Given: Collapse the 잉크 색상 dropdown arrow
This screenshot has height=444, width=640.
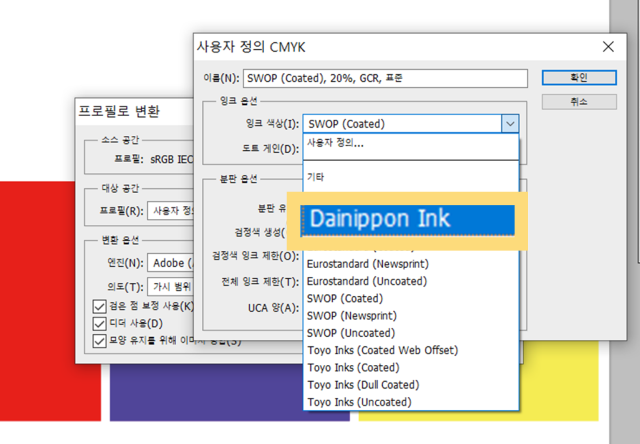Looking at the screenshot, I should [510, 124].
